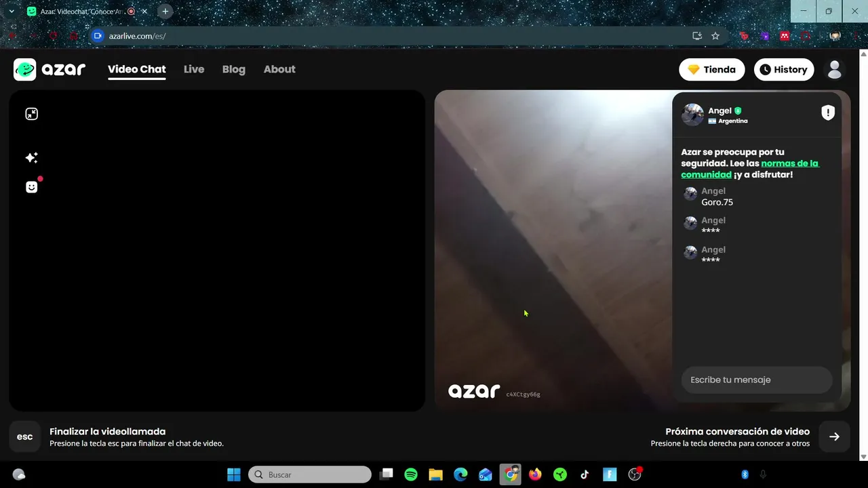Close the Azar browser tab
This screenshot has width=868, height=488.
coord(144,12)
